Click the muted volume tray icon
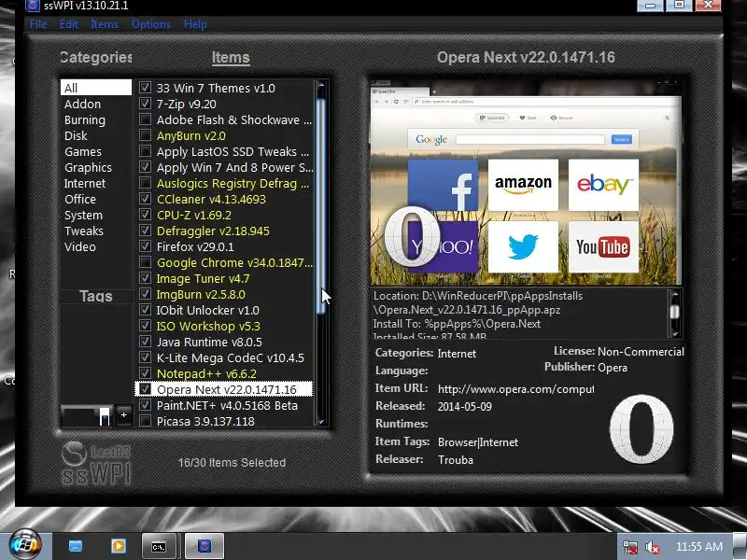This screenshot has height=560, width=747. pyautogui.click(x=652, y=547)
